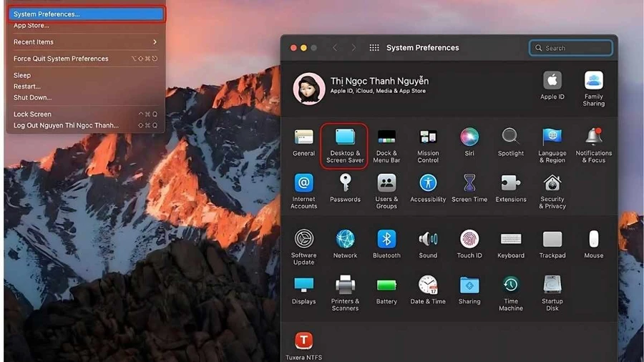Go back with the left chevron
The width and height of the screenshot is (644, 362).
point(335,48)
